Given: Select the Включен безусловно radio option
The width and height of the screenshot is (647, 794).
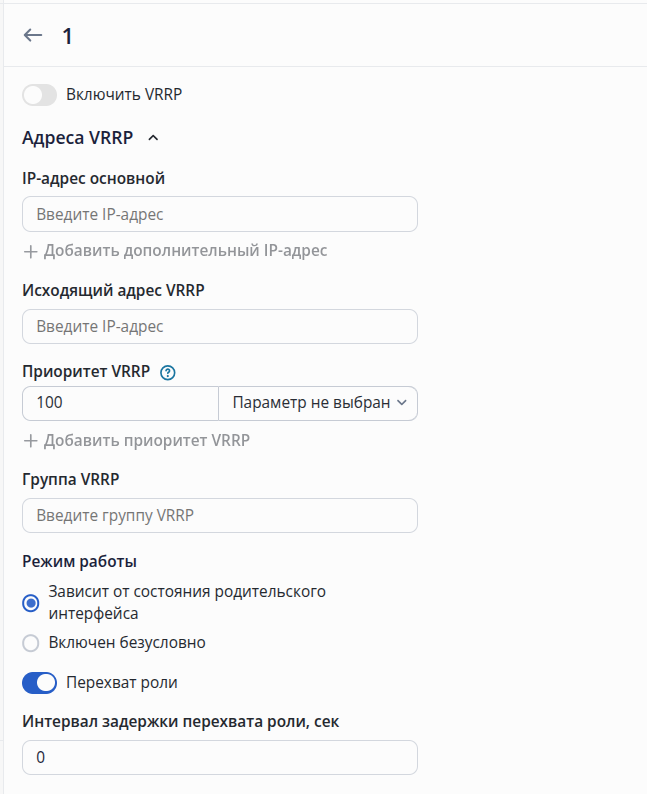Looking at the screenshot, I should (x=31, y=643).
